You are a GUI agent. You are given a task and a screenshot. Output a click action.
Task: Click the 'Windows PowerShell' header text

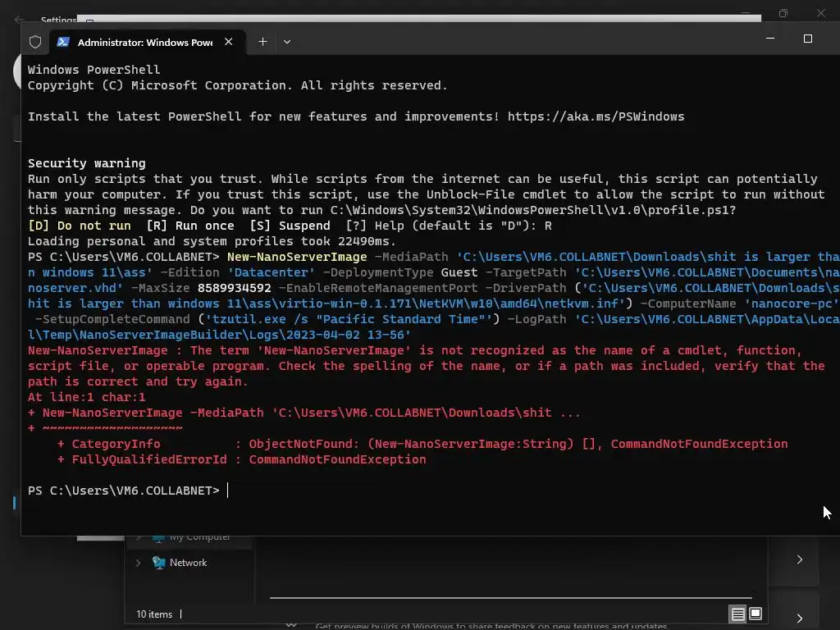coord(94,70)
